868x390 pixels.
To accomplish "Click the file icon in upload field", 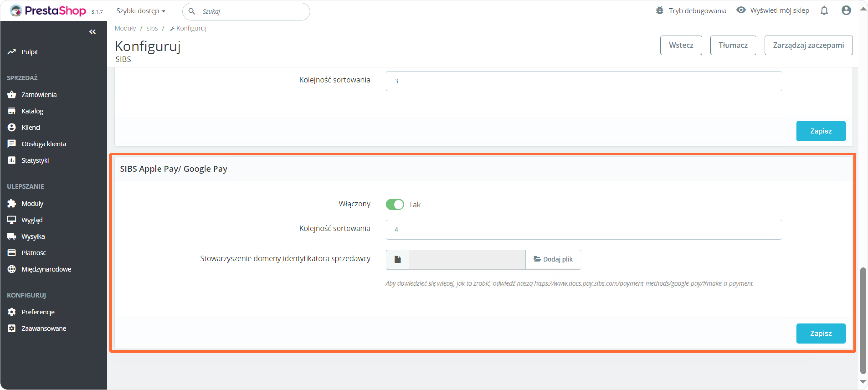I will [x=397, y=259].
